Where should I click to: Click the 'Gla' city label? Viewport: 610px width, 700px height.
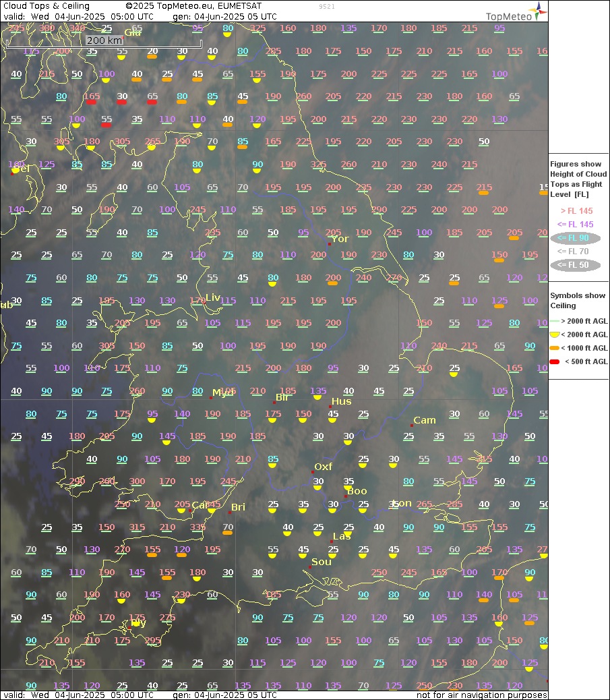(133, 32)
